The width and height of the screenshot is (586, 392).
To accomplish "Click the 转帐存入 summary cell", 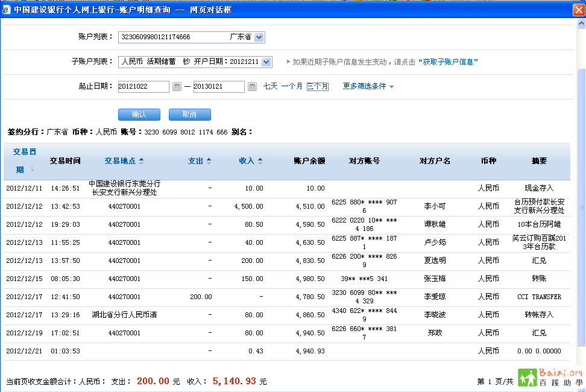I will tap(539, 315).
